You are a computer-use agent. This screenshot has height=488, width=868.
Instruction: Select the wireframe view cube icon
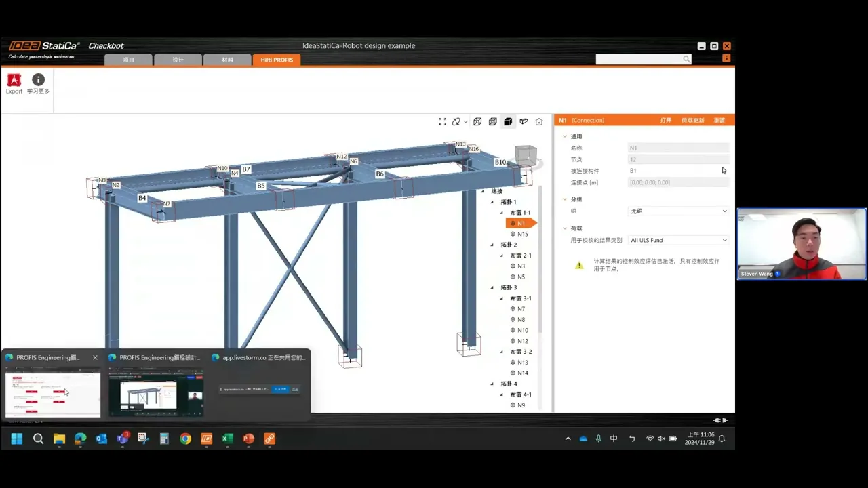coord(477,121)
